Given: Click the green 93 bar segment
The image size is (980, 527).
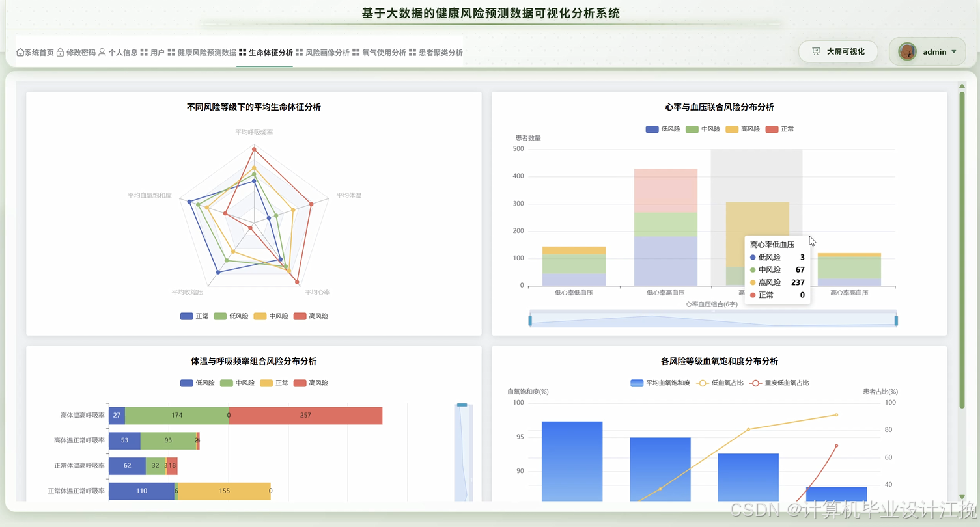Looking at the screenshot, I should (x=168, y=440).
